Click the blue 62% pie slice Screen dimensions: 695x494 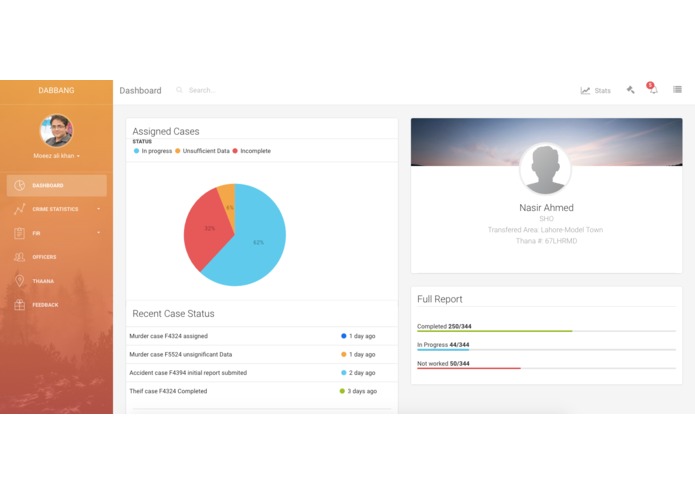point(257,244)
